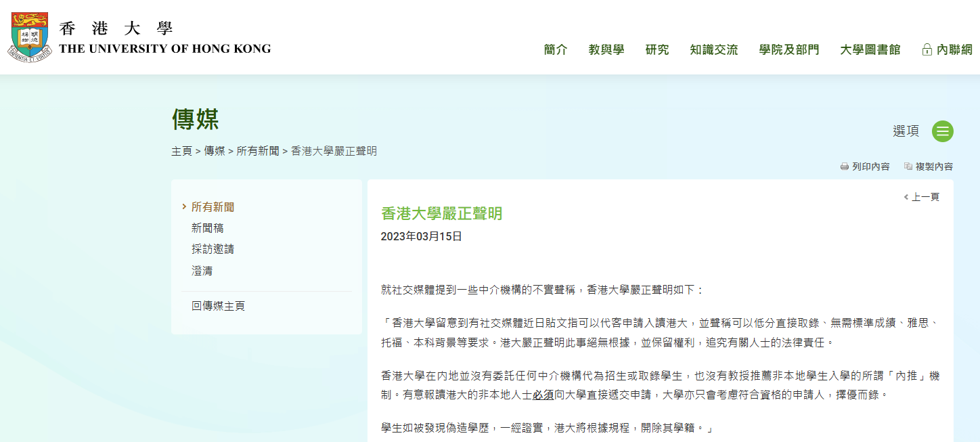Click the lock icon next to 內聯網
Viewport: 980px width, 442px height.
coord(927,49)
